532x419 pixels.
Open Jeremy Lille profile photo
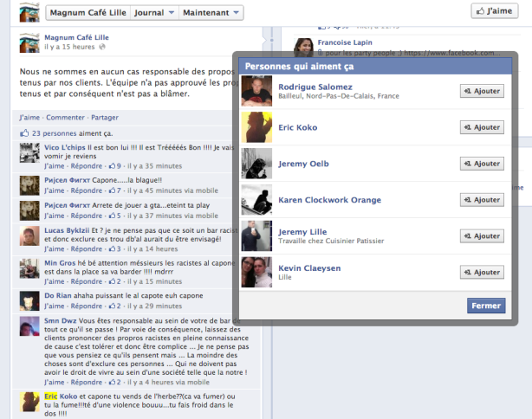click(x=256, y=236)
